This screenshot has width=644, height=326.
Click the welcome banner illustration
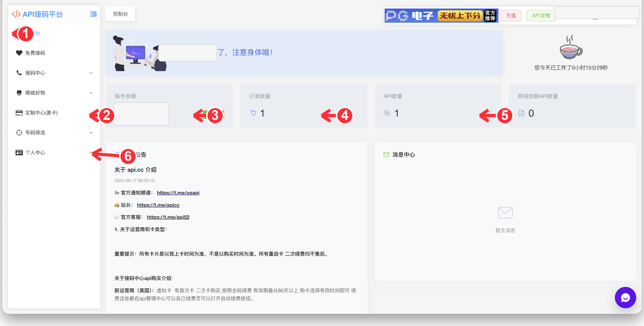(x=139, y=53)
